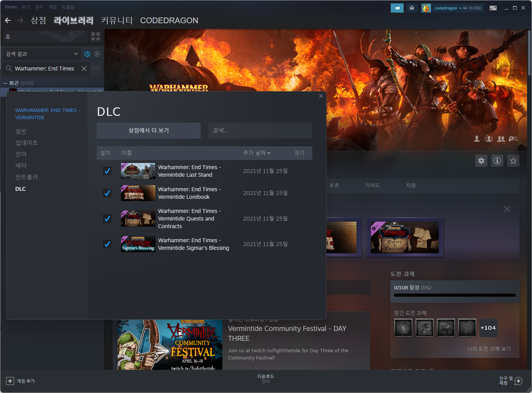Open advanced search filter sliders icon
The height and width of the screenshot is (393, 532).
96,69
